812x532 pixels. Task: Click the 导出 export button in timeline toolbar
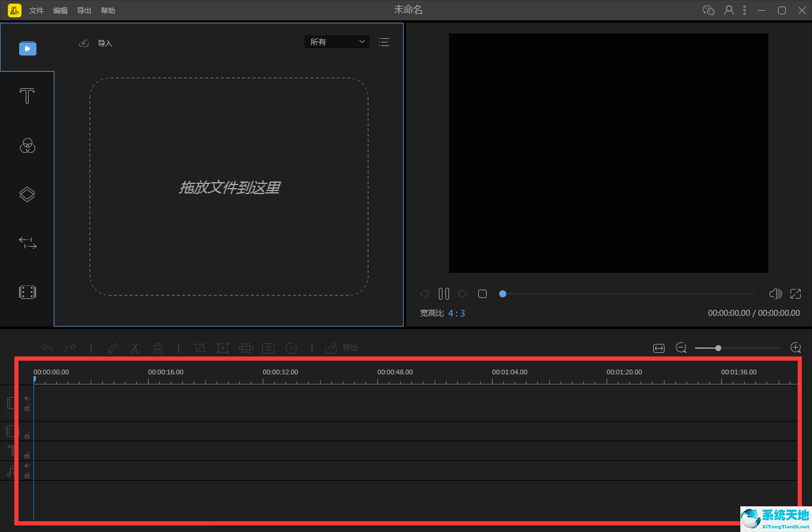[x=342, y=348]
